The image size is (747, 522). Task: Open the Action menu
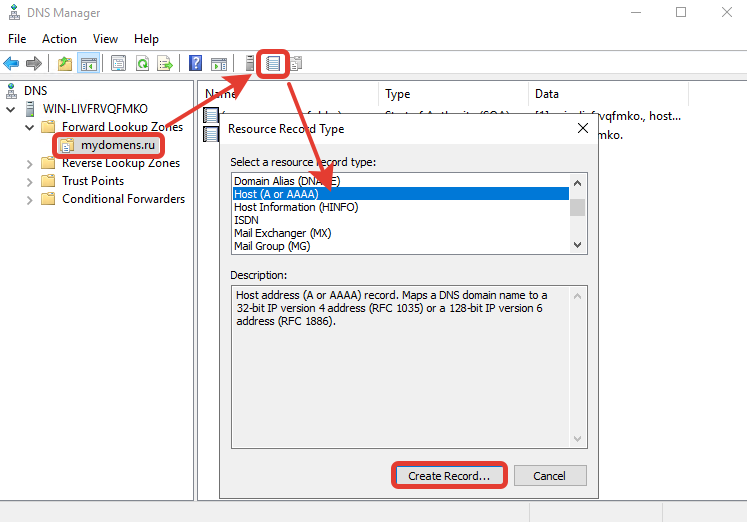coord(59,39)
